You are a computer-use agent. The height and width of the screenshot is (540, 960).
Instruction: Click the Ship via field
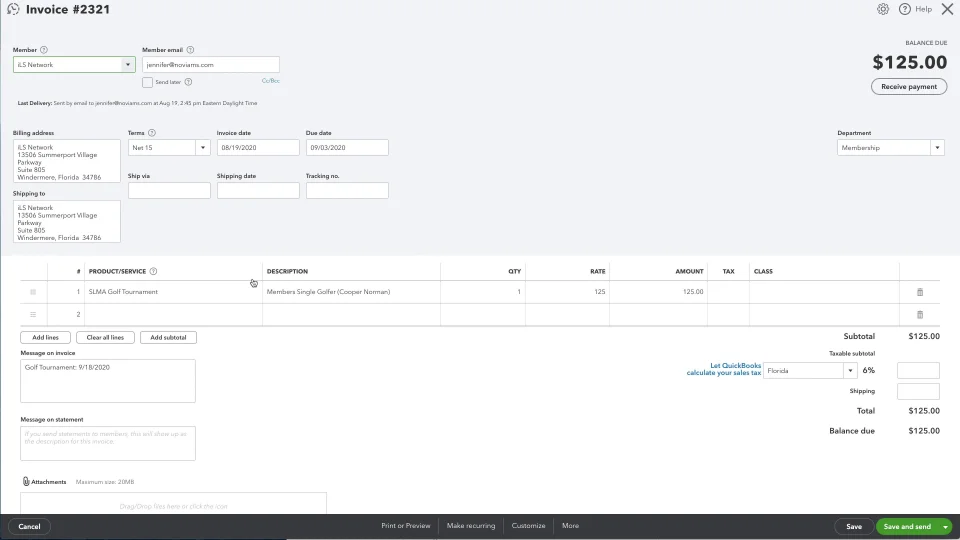(x=169, y=190)
